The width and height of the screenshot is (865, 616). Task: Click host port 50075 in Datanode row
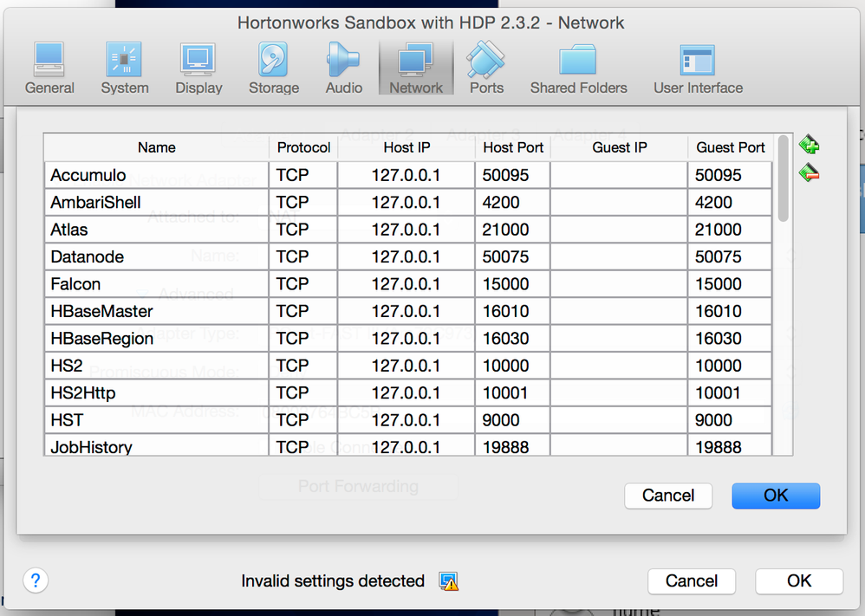pyautogui.click(x=512, y=256)
